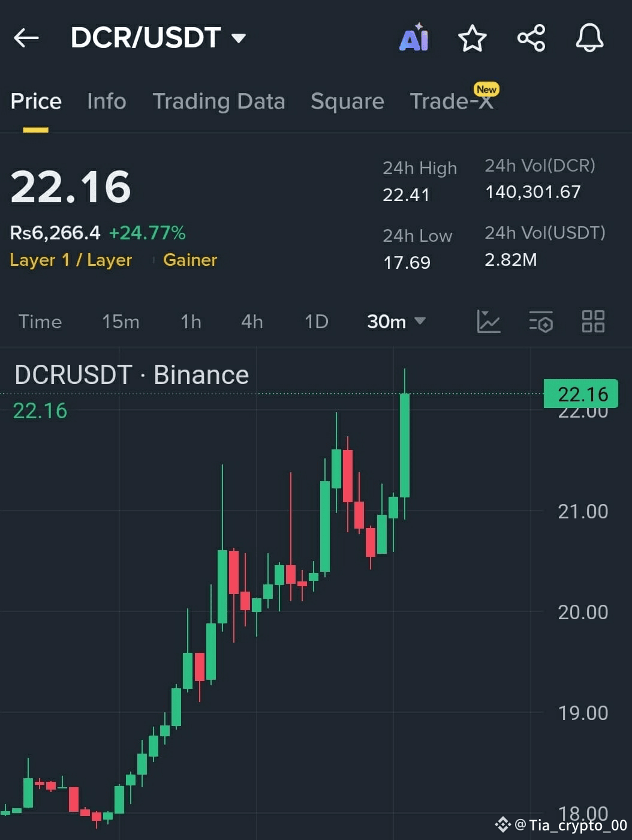The width and height of the screenshot is (632, 840).
Task: Tap the 24h Low value 17.69
Action: click(407, 262)
